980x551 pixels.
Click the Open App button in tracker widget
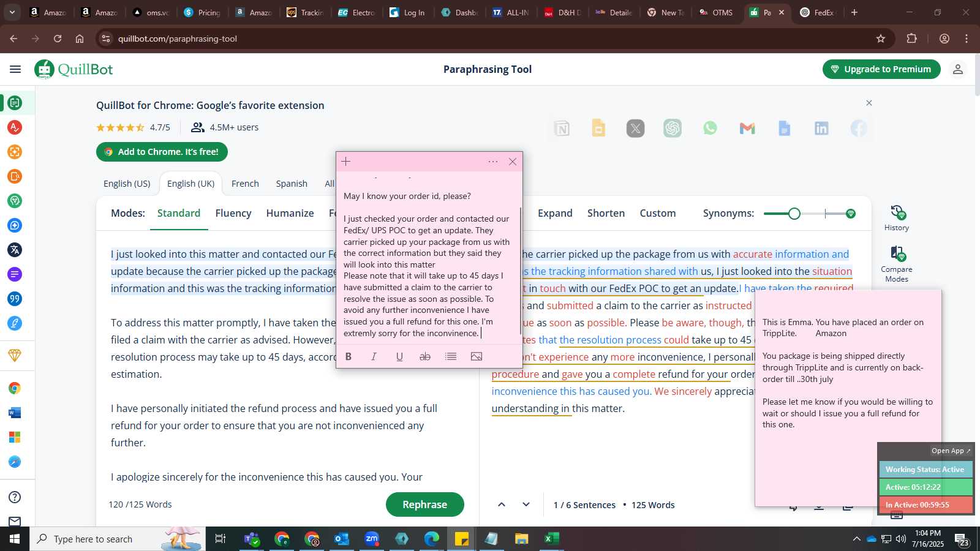(951, 451)
